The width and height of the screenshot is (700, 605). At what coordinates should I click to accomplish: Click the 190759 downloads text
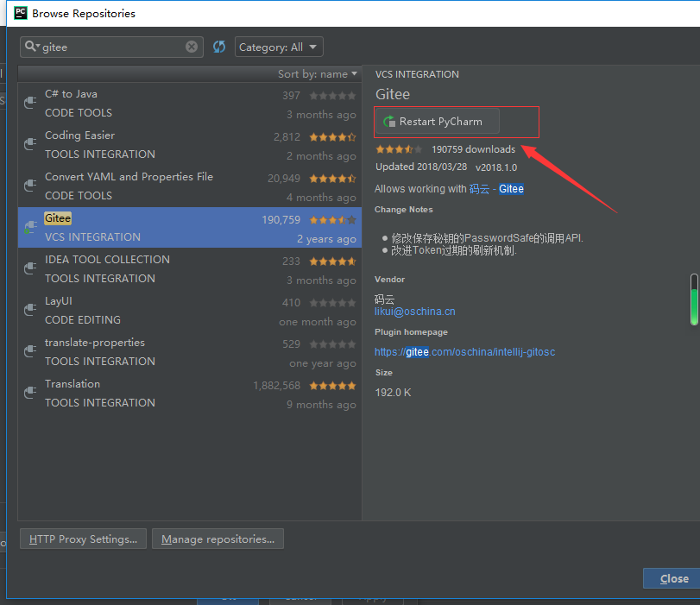[473, 149]
